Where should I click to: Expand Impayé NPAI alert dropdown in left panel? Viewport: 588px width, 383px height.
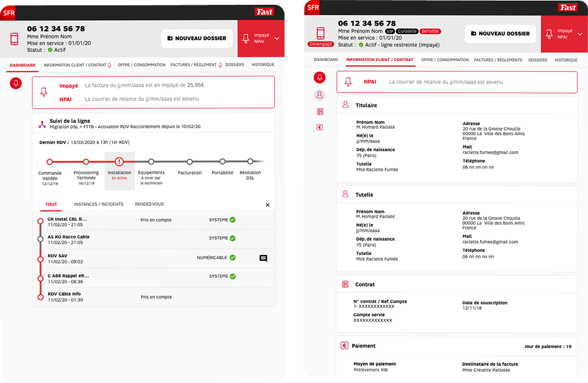(277, 39)
